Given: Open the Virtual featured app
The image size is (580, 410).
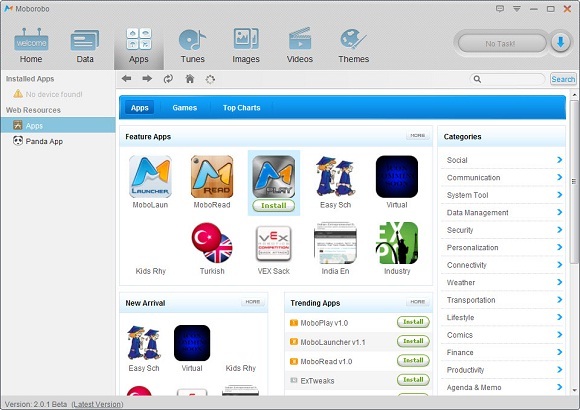Looking at the screenshot, I should 397,182.
